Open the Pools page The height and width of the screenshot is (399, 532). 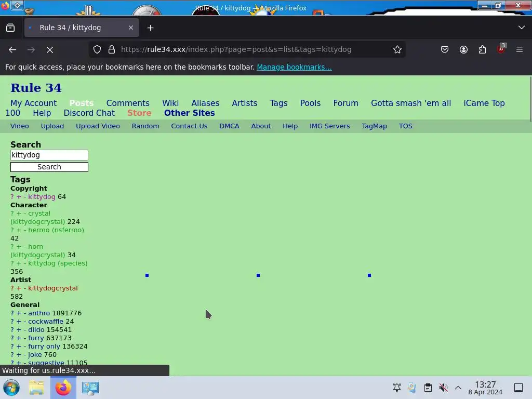pyautogui.click(x=310, y=103)
